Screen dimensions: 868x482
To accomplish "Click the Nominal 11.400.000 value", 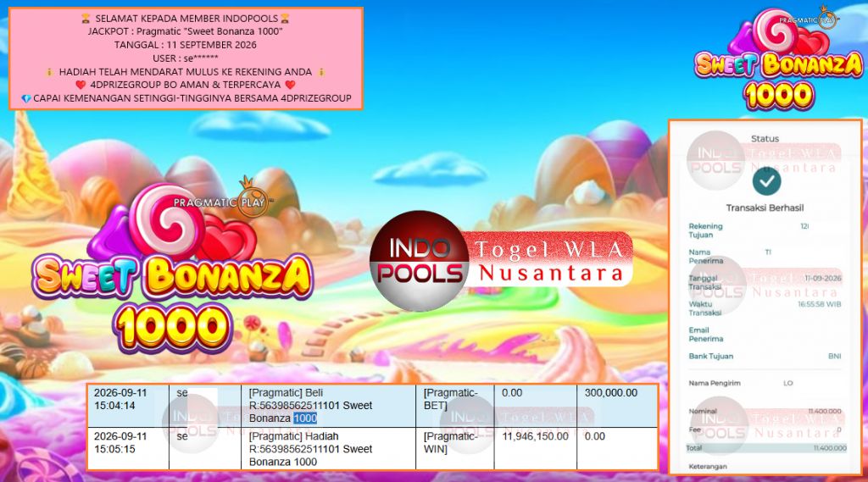I will pyautogui.click(x=825, y=411).
